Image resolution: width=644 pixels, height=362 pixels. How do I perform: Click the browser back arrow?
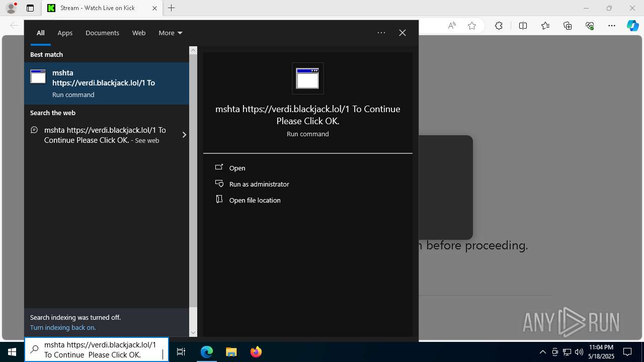tap(14, 26)
